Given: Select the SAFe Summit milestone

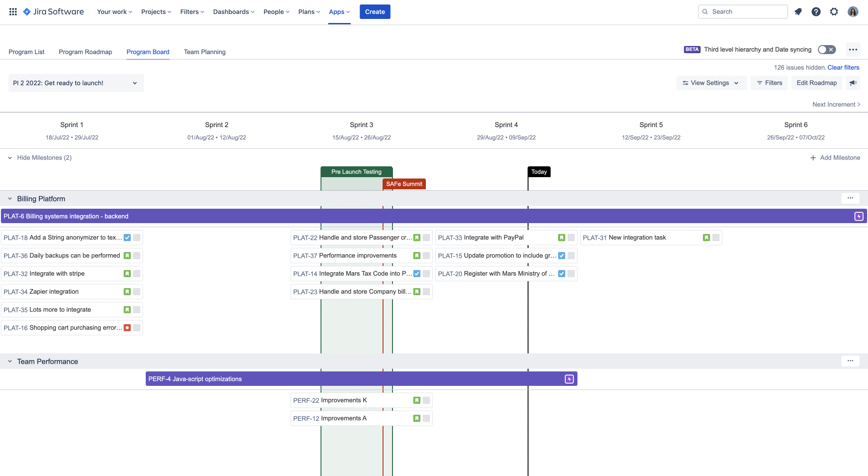Looking at the screenshot, I should 404,184.
